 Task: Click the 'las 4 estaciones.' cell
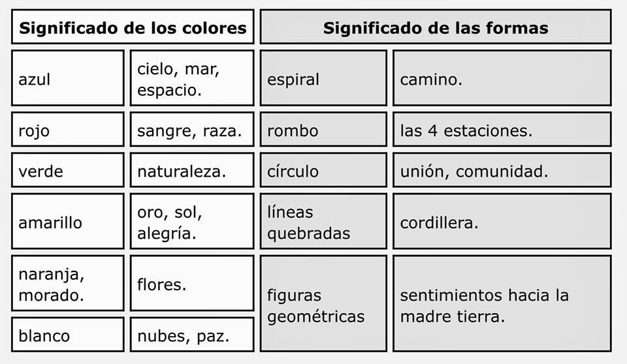[x=502, y=129]
